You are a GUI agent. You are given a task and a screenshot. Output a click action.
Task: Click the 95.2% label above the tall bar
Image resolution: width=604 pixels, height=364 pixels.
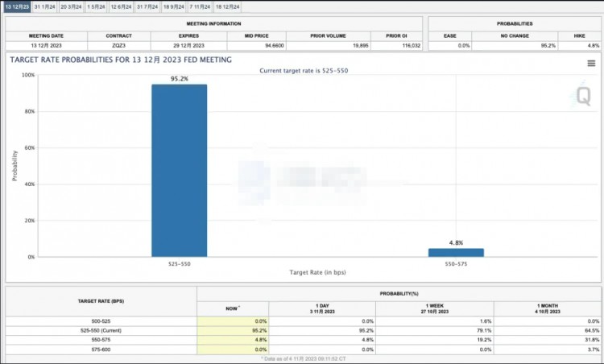[x=180, y=79]
